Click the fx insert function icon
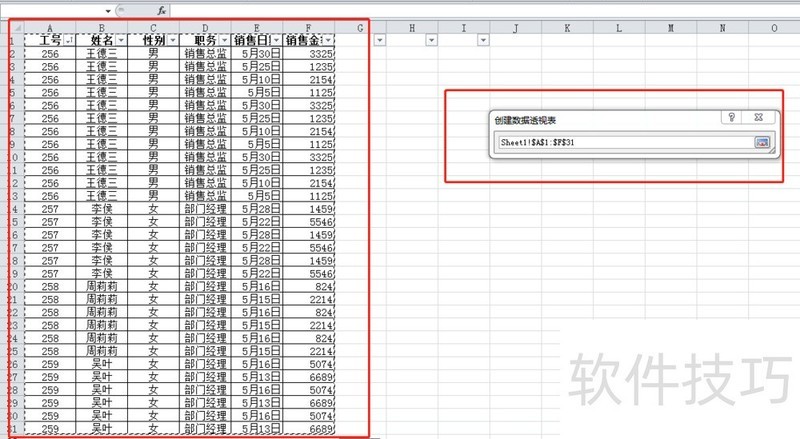 click(x=161, y=10)
